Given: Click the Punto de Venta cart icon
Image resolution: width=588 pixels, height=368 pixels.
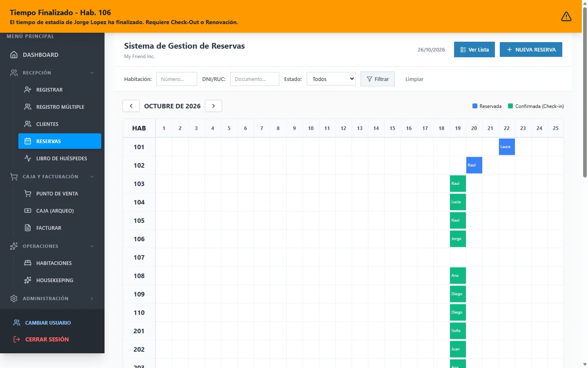Looking at the screenshot, I should pyautogui.click(x=28, y=193).
